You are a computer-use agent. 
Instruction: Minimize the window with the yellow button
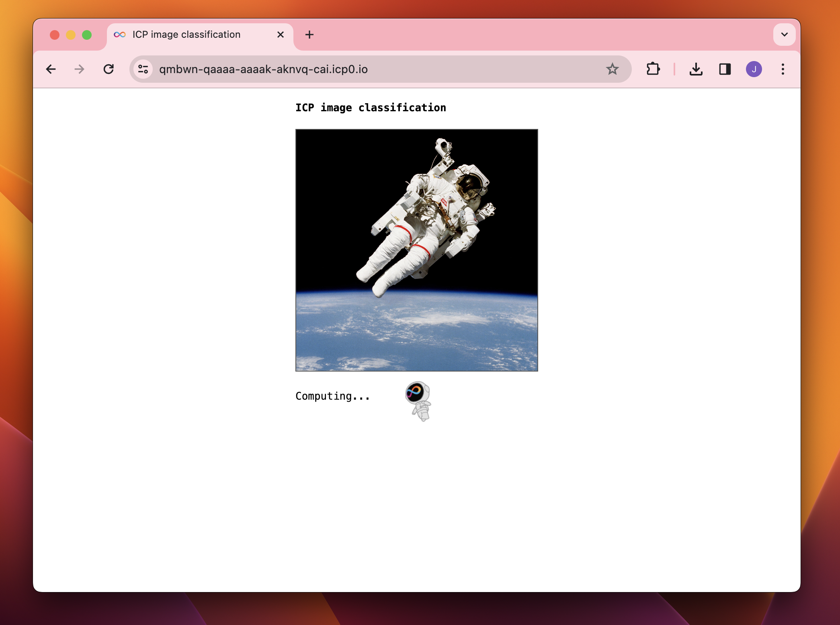tap(71, 35)
